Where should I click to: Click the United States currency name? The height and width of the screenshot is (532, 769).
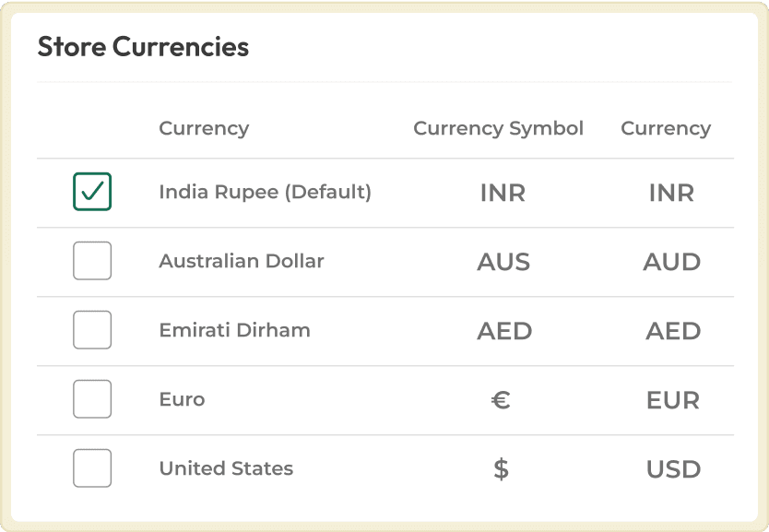(x=226, y=468)
